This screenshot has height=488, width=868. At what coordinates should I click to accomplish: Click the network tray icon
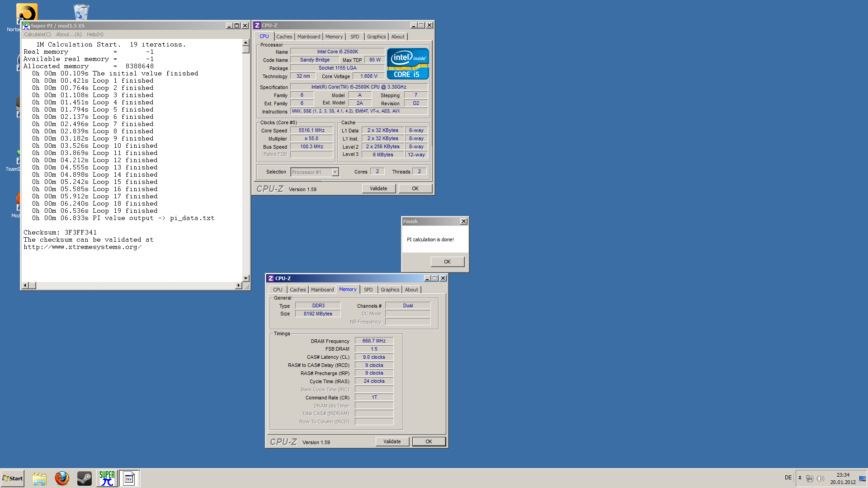coord(810,478)
